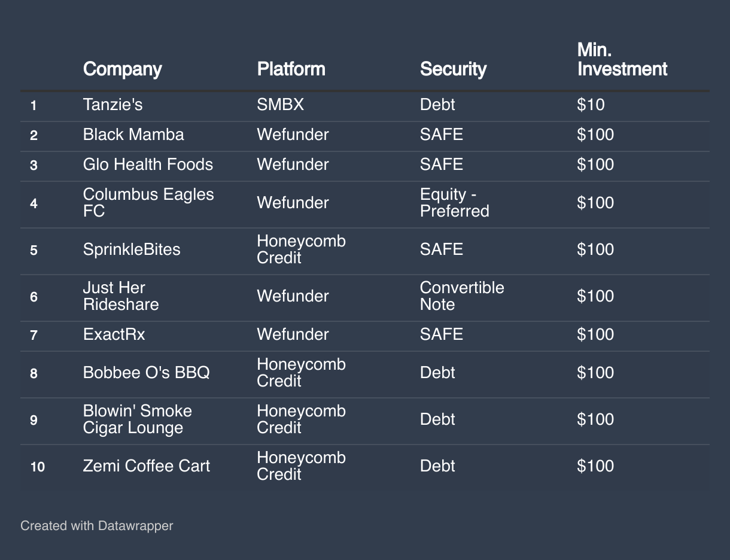Select the ExactRx company cell
The width and height of the screenshot is (730, 560).
click(114, 334)
